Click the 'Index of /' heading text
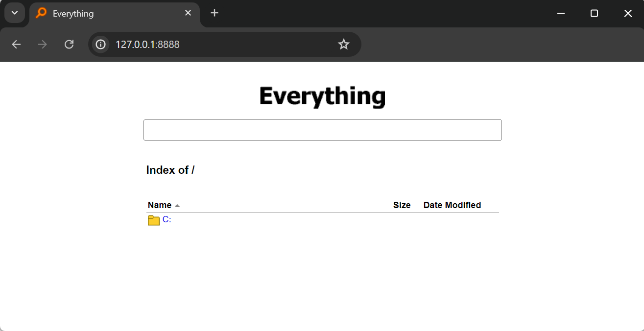Viewport: 644px width, 331px height. (170, 170)
